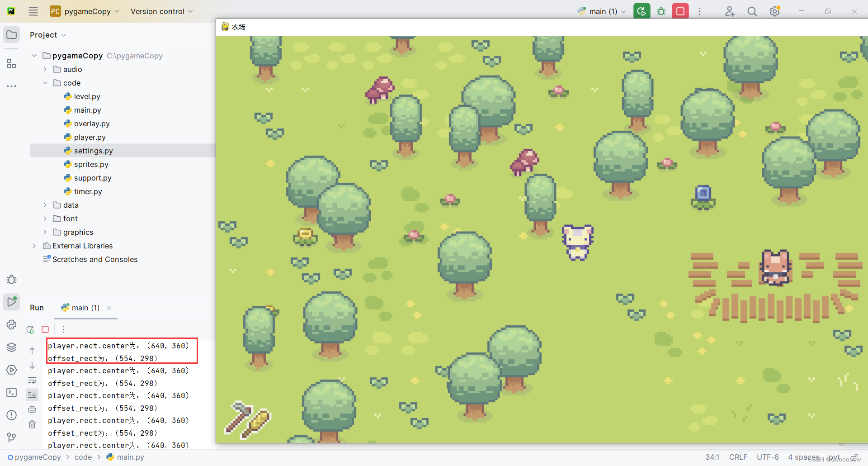
Task: Open Python Packages tool window
Action: tap(11, 324)
